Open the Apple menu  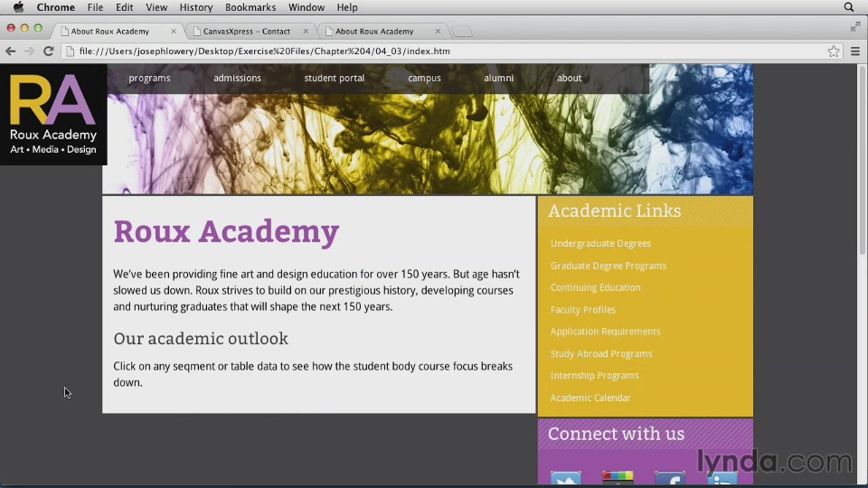pyautogui.click(x=18, y=7)
